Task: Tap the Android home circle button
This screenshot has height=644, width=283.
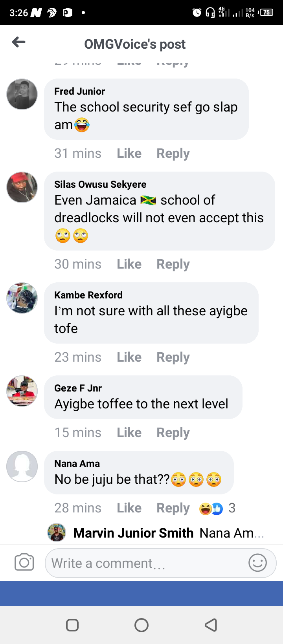Action: 141,625
